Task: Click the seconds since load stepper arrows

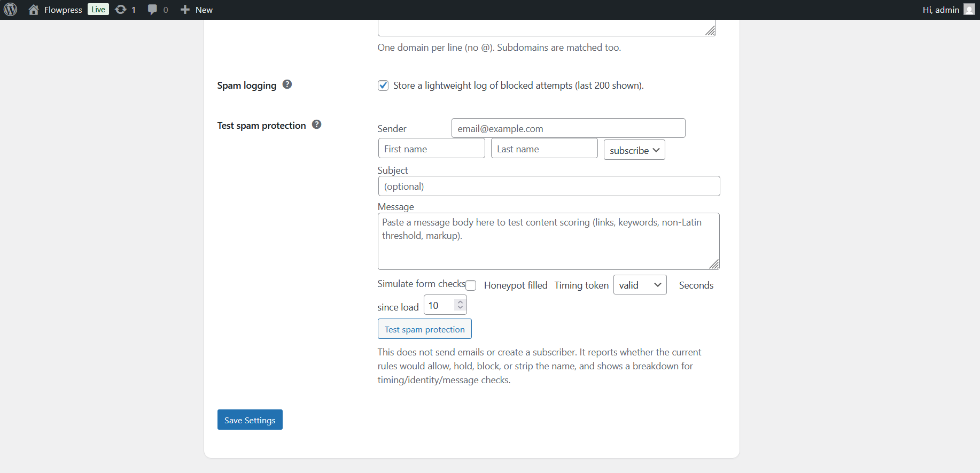Action: pos(460,305)
